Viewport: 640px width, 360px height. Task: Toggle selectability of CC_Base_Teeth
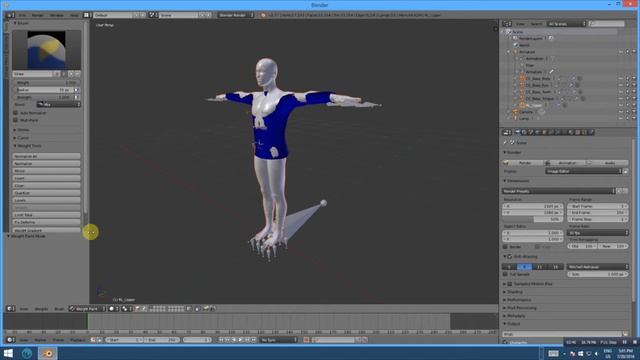627,92
